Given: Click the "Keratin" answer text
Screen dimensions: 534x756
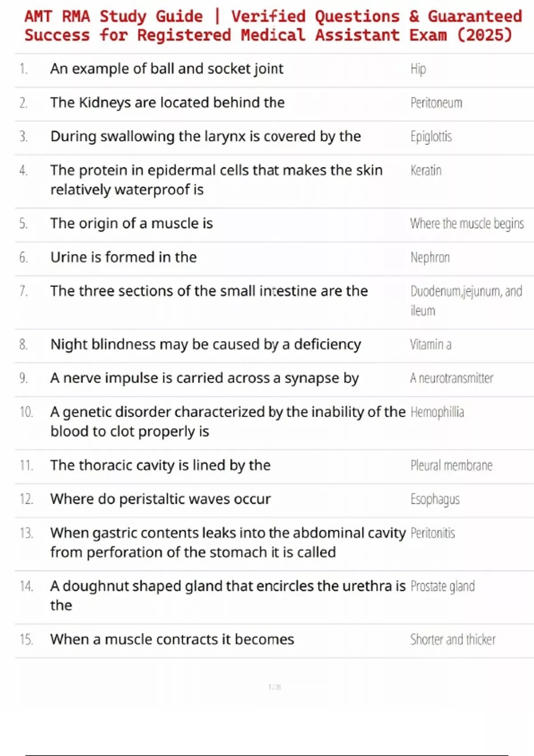Looking at the screenshot, I should point(426,170).
